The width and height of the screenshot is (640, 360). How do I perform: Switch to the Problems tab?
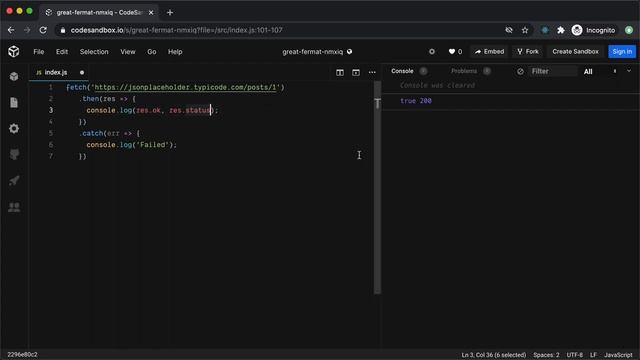point(464,71)
